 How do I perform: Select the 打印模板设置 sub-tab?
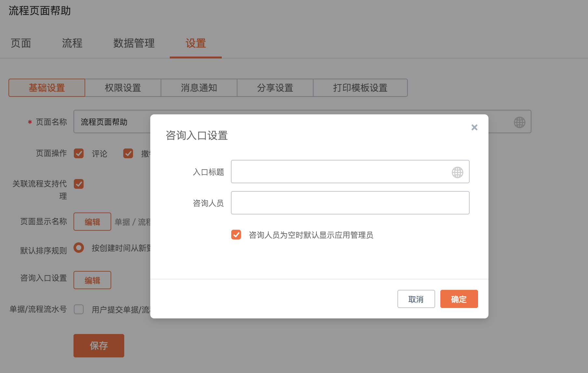(x=360, y=88)
